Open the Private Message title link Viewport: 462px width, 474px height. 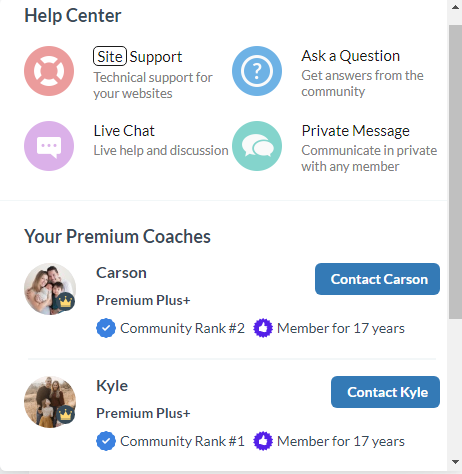[x=356, y=131]
